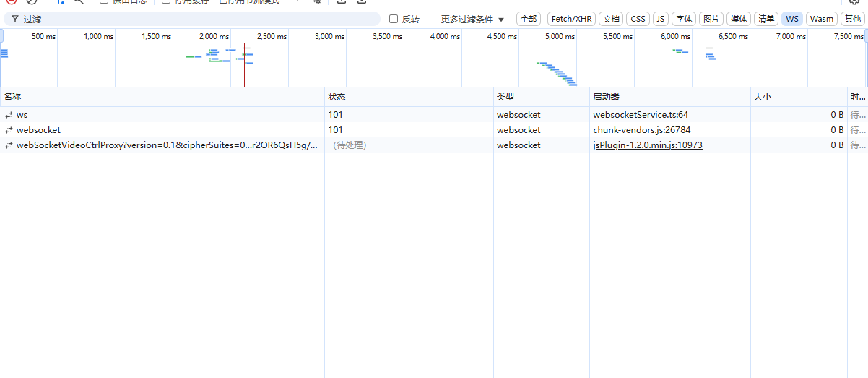This screenshot has width=868, height=378.
Task: Click the 0 B size in websocket row
Action: click(x=836, y=130)
